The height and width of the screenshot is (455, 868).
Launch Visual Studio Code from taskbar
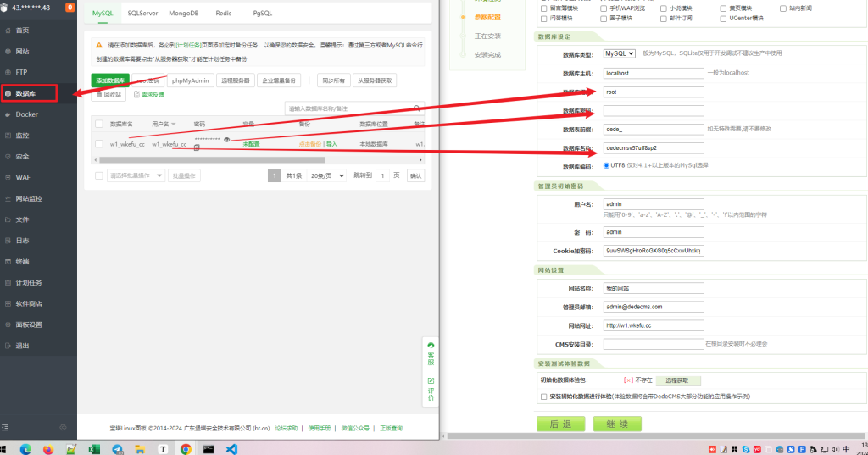point(231,448)
